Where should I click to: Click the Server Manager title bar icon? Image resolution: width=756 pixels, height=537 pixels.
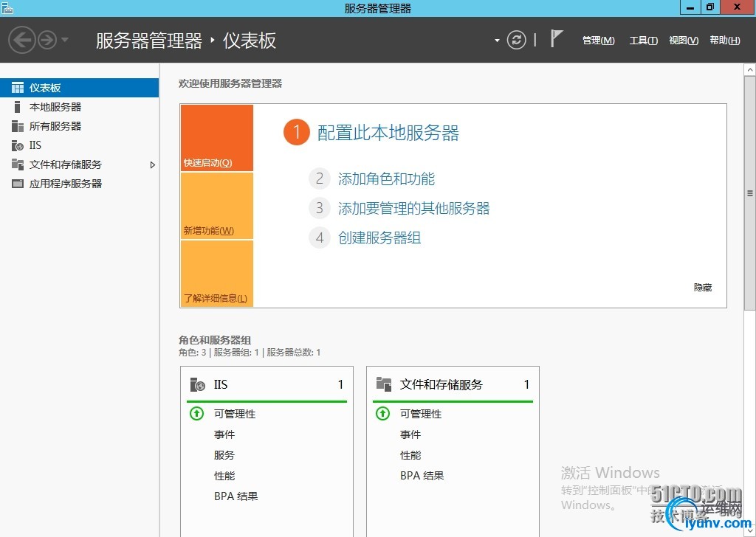[7, 7]
